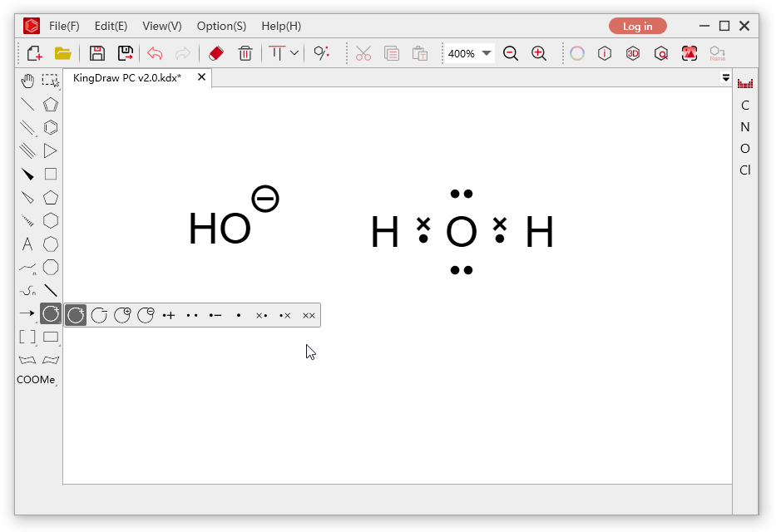Viewport: 776px width, 532px height.
Task: Open the COOMe functional group template tool
Action: click(x=36, y=380)
